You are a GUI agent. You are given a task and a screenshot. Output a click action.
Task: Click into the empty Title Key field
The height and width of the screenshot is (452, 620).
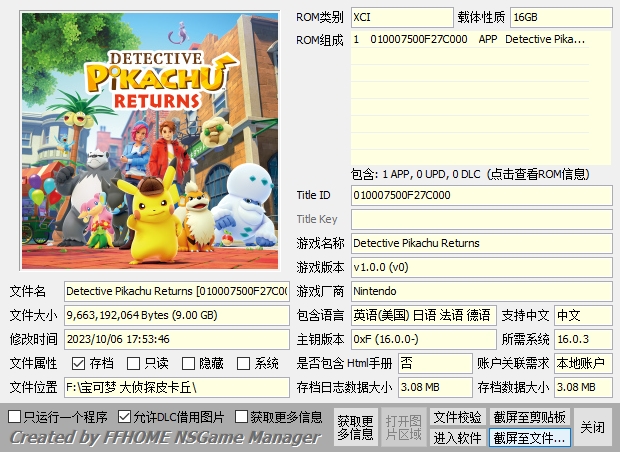coord(480,219)
